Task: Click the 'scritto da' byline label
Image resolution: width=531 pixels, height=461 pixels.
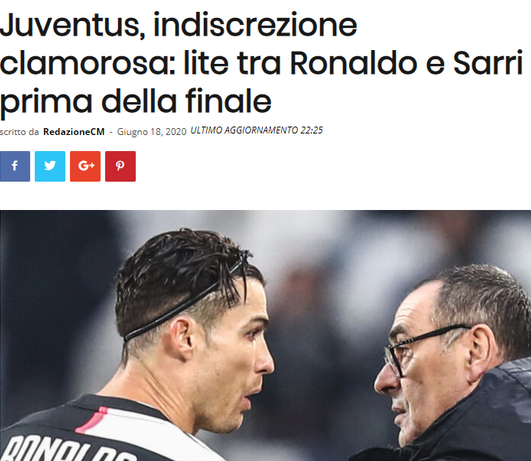Action: (19, 132)
